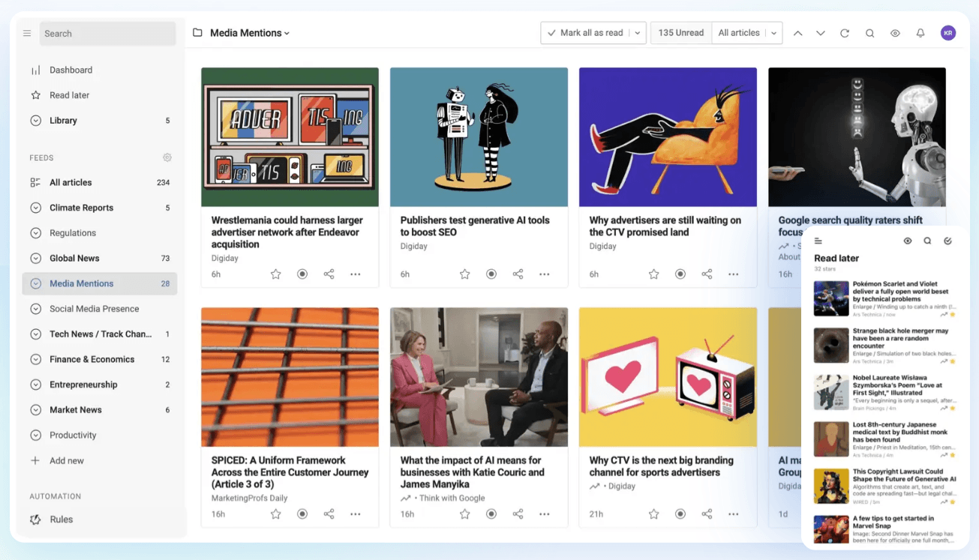
Task: Toggle the hamburger sidebar menu
Action: point(27,33)
